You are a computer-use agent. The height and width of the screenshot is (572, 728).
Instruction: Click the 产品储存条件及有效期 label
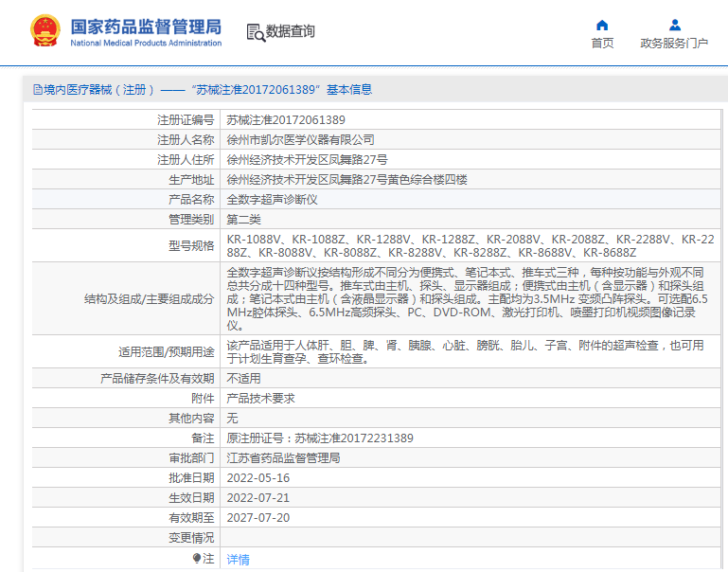coord(157,379)
